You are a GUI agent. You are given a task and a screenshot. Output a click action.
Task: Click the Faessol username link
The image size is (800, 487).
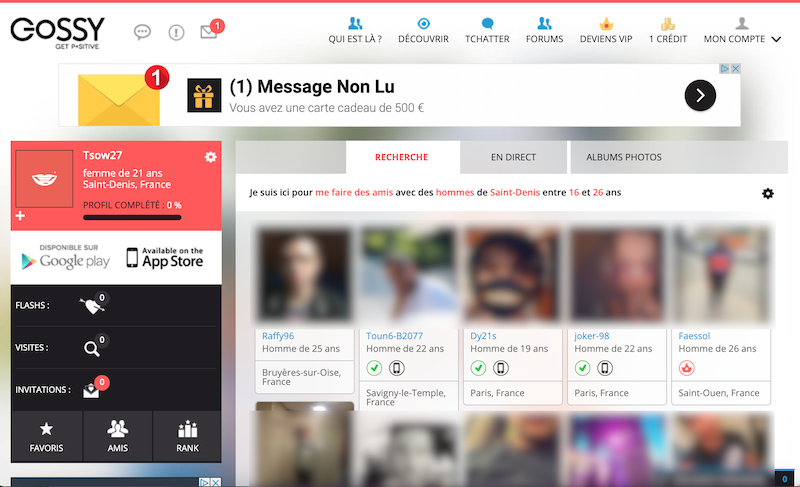[694, 336]
